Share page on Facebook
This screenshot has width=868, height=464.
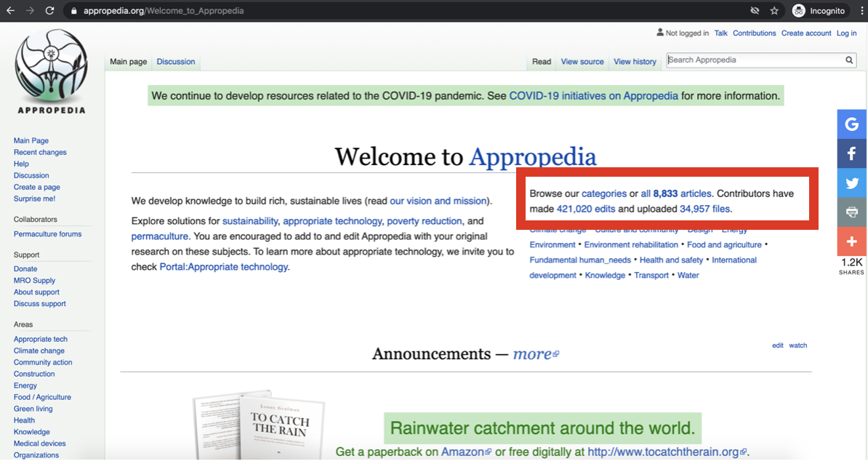pos(851,153)
